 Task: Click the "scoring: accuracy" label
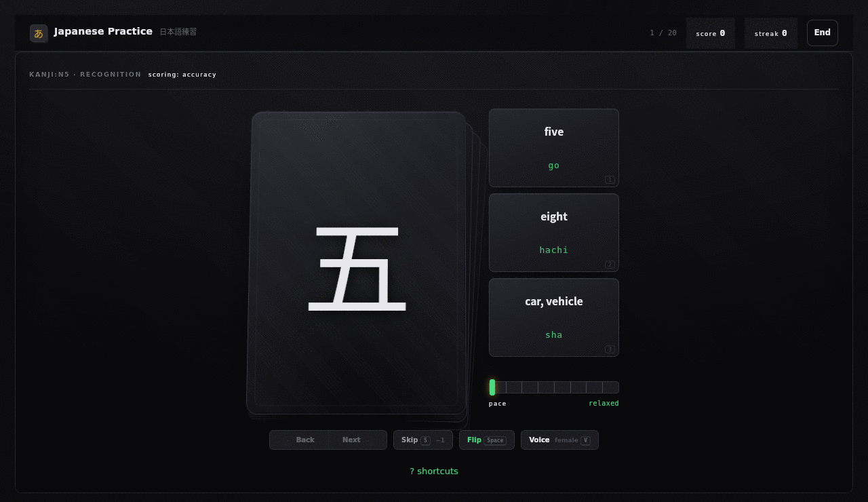coord(182,75)
